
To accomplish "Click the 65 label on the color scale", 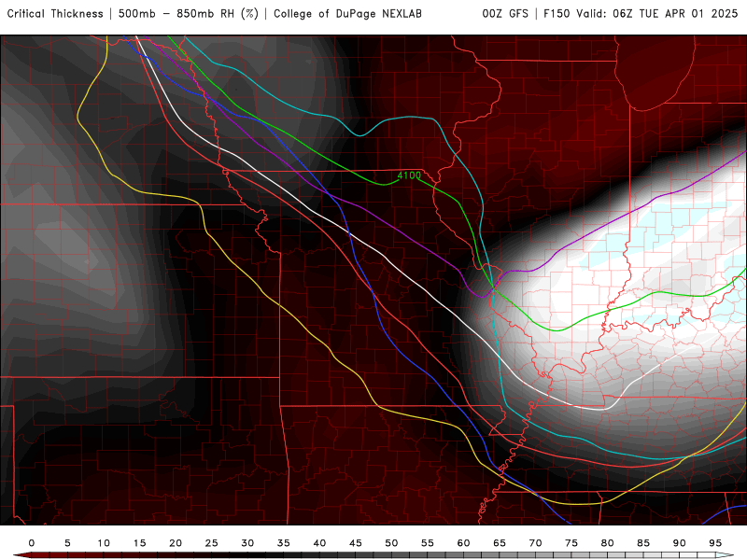I will click(x=500, y=543).
